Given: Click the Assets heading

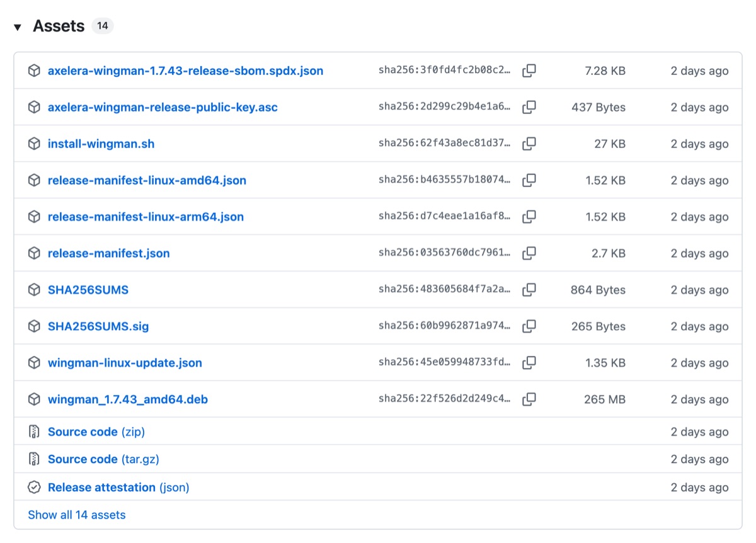Looking at the screenshot, I should tap(59, 26).
